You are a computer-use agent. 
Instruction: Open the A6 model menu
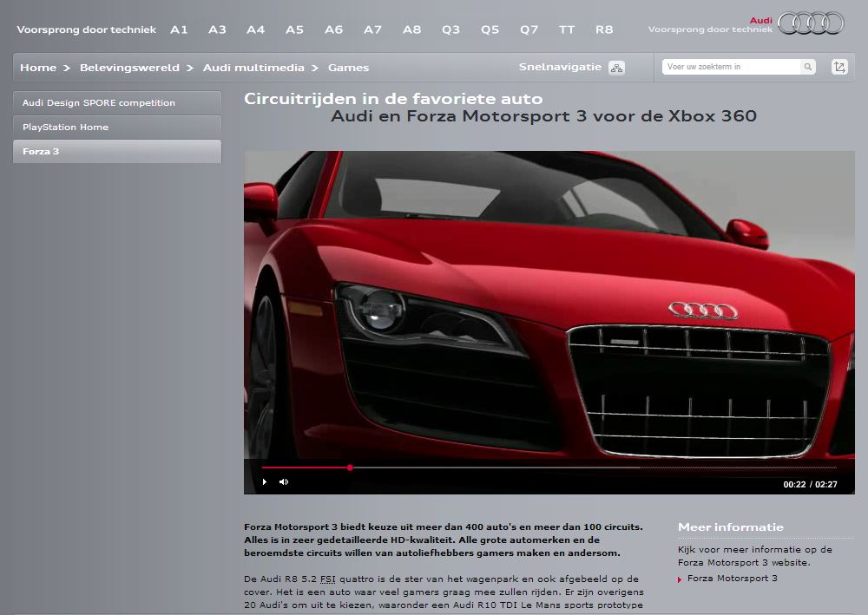pos(334,29)
